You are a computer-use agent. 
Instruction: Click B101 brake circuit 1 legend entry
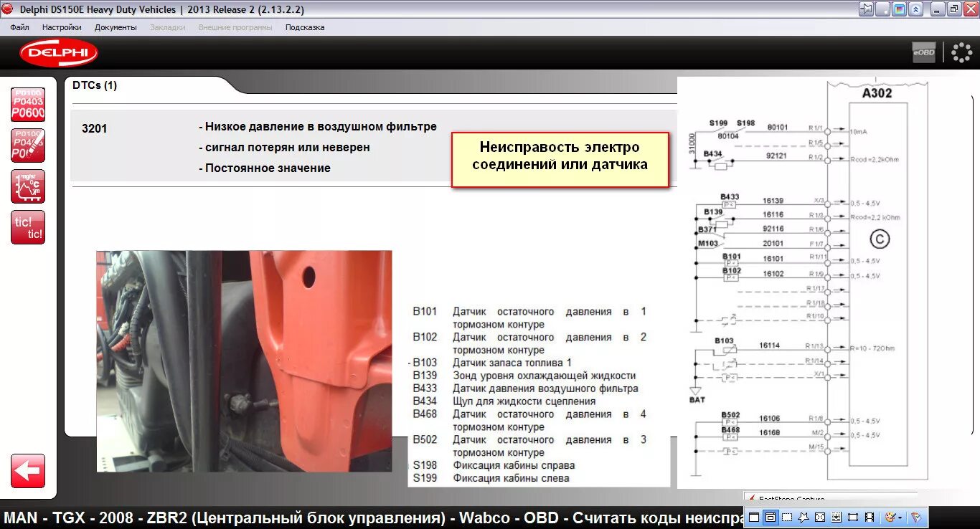(x=529, y=318)
